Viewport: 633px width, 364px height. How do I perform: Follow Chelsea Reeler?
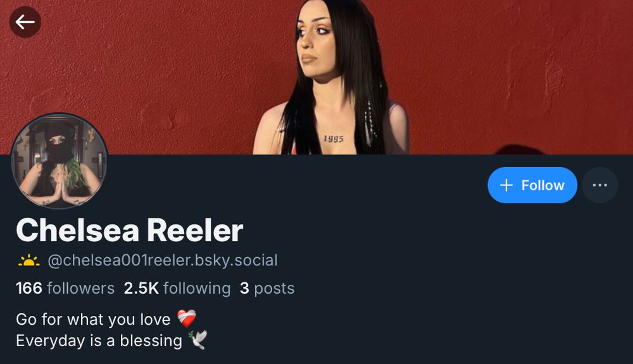point(532,185)
